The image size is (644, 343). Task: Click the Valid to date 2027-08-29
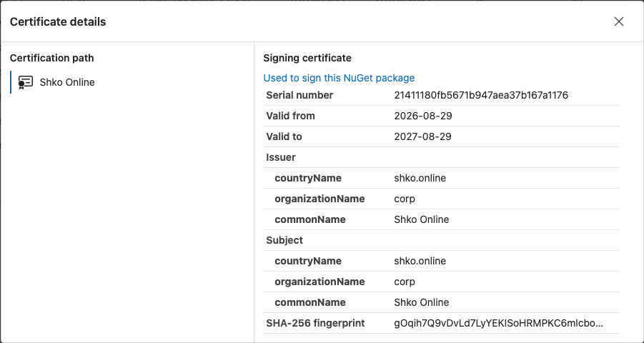(422, 136)
